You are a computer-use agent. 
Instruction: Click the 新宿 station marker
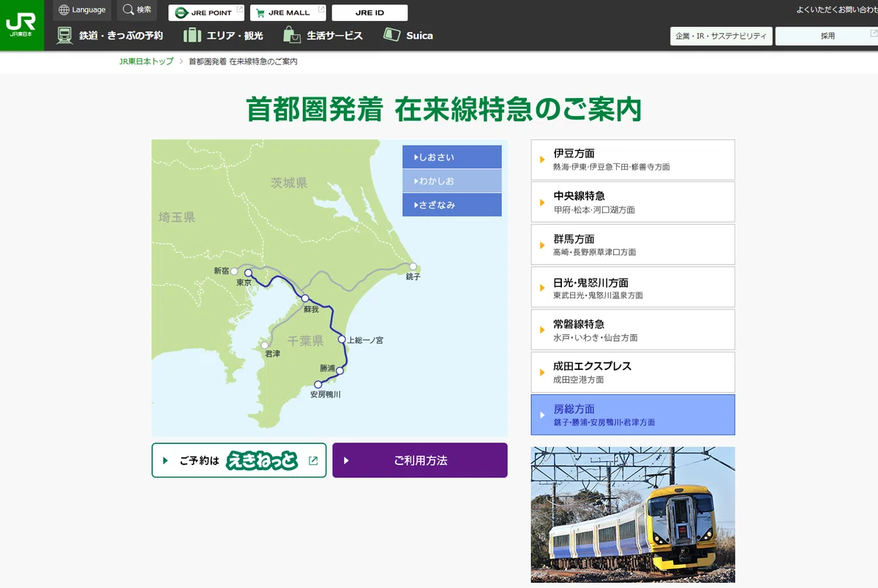tap(234, 271)
